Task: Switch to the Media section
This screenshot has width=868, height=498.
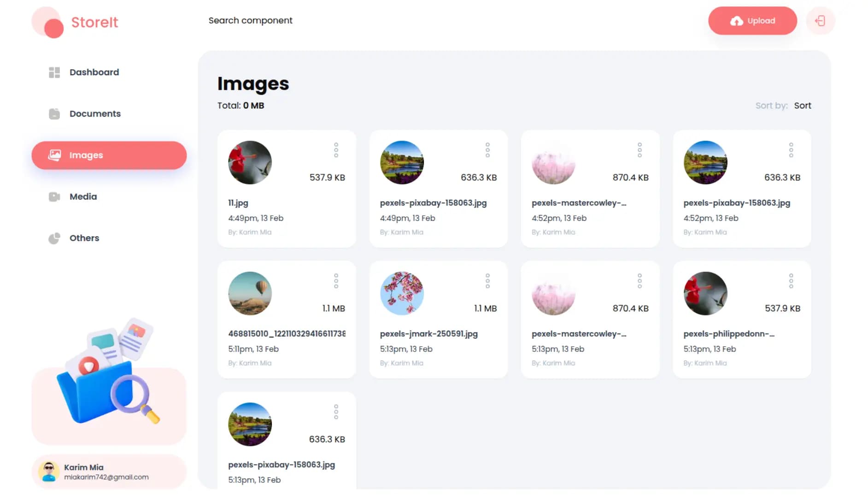Action: click(x=83, y=197)
